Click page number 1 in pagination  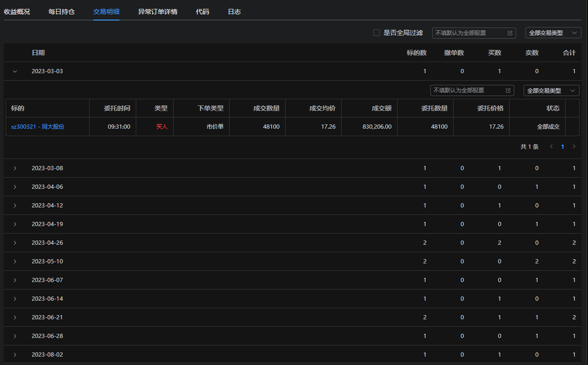click(562, 147)
